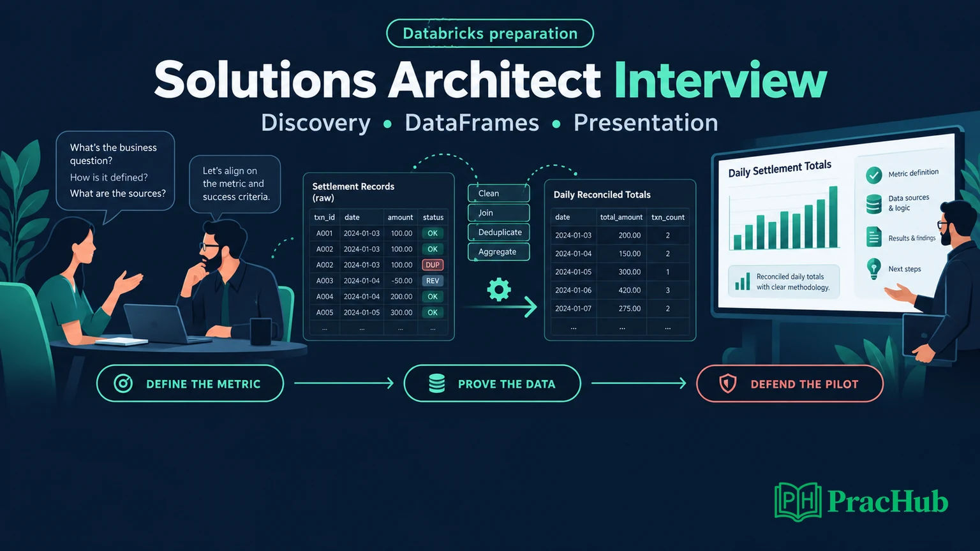Click the amount column header
This screenshot has height=551, width=980.
pos(400,217)
